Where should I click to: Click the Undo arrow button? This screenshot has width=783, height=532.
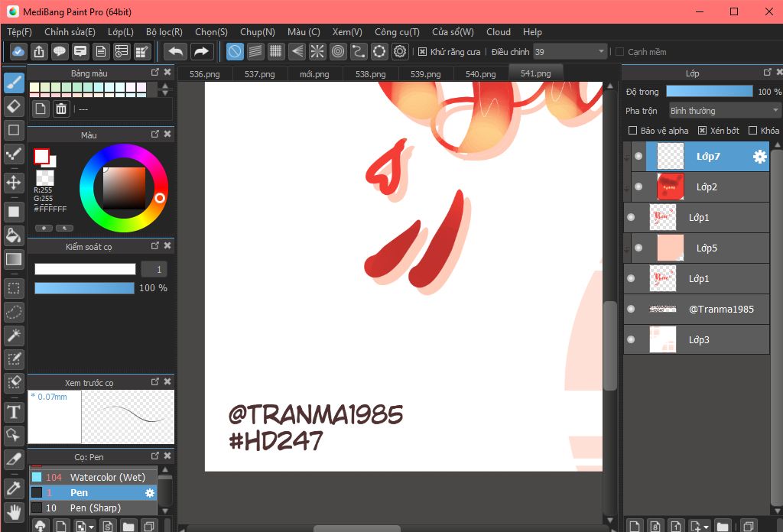pyautogui.click(x=175, y=51)
